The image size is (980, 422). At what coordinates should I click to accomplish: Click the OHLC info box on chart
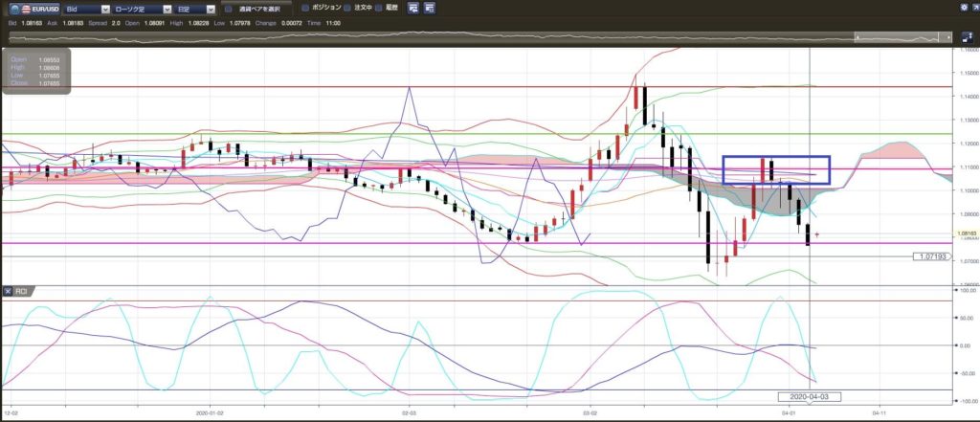point(36,71)
